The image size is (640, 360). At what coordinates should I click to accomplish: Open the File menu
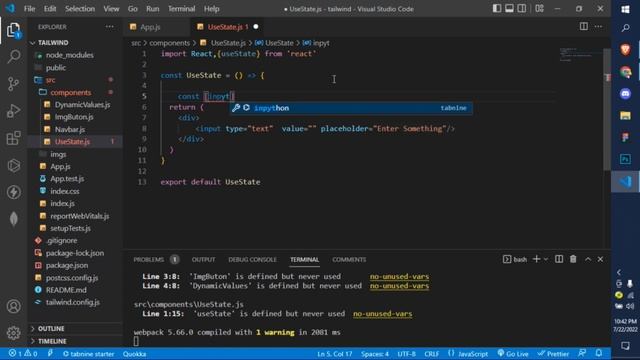coord(29,9)
